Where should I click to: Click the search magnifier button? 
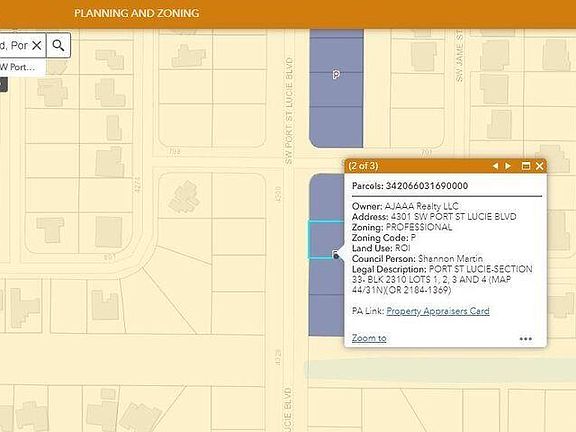58,45
